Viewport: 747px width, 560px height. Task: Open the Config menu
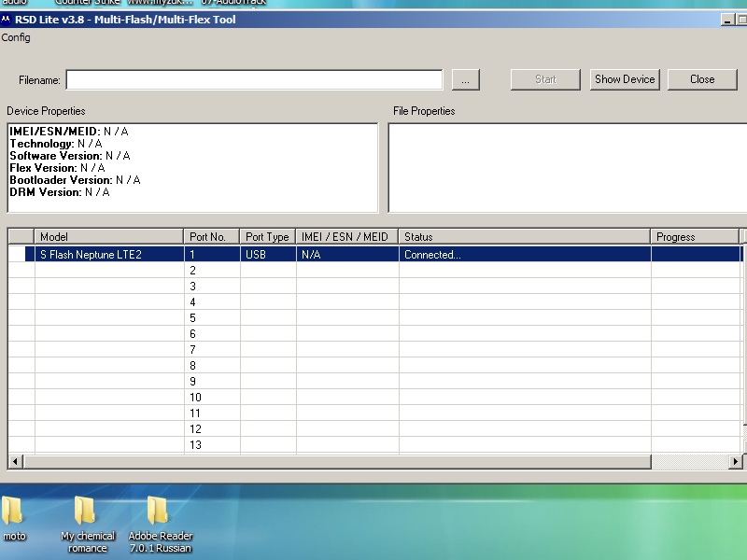pos(16,37)
